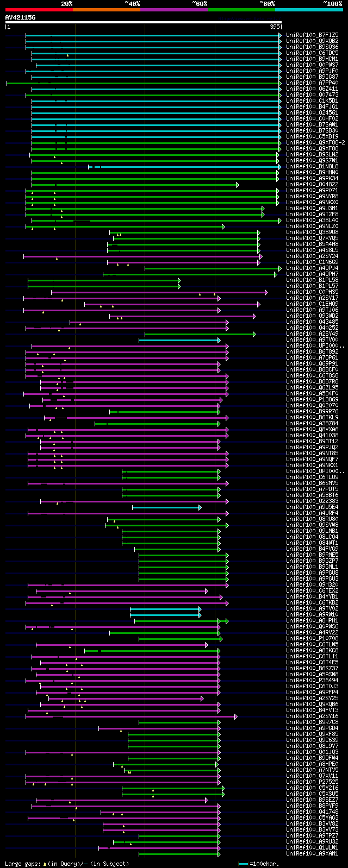Click the UniRef100_Q9C639 label

312,740
